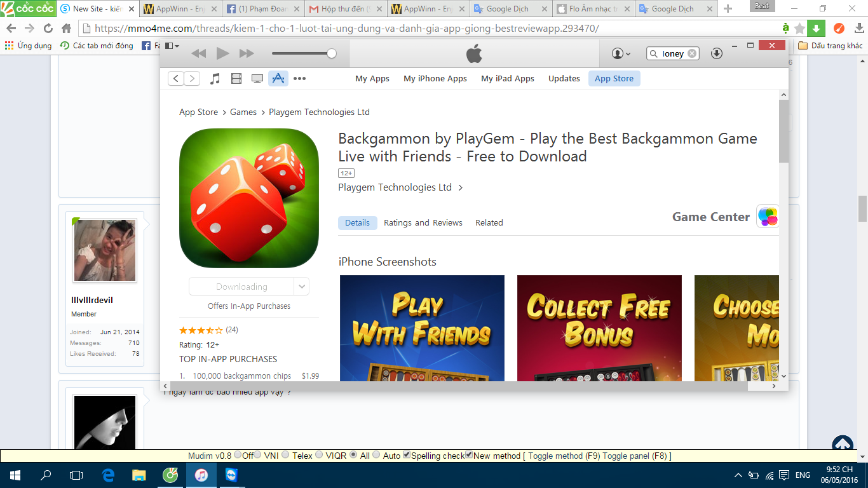Screen dimensions: 868x488
Task: Click the scroll-to-top arrow on the page
Action: pyautogui.click(x=843, y=446)
